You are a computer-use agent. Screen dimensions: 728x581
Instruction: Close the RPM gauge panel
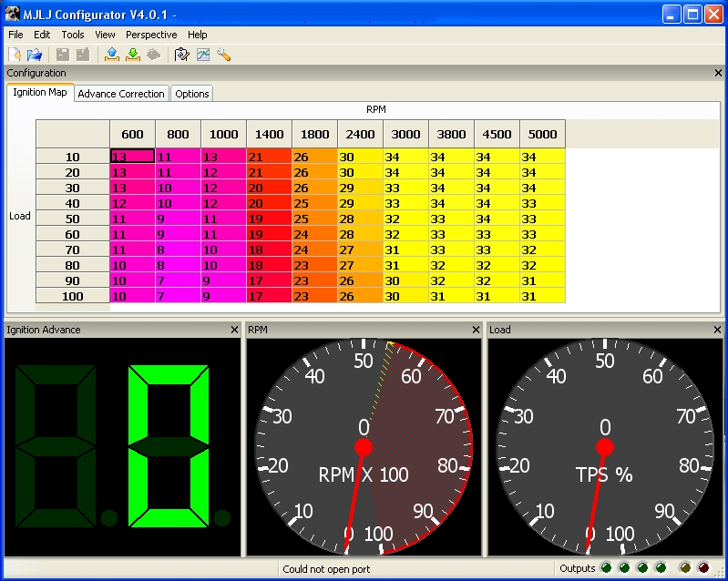click(476, 330)
